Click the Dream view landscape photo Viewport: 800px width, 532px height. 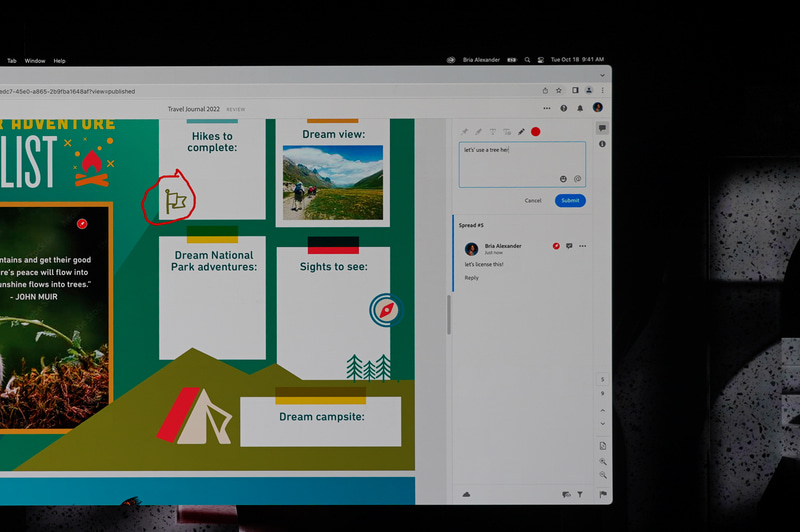[x=333, y=183]
